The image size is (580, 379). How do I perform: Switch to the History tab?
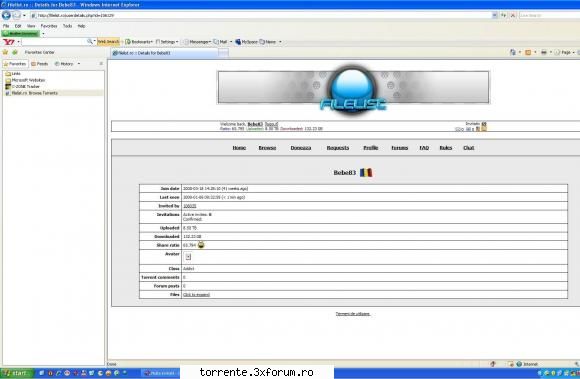pos(64,64)
